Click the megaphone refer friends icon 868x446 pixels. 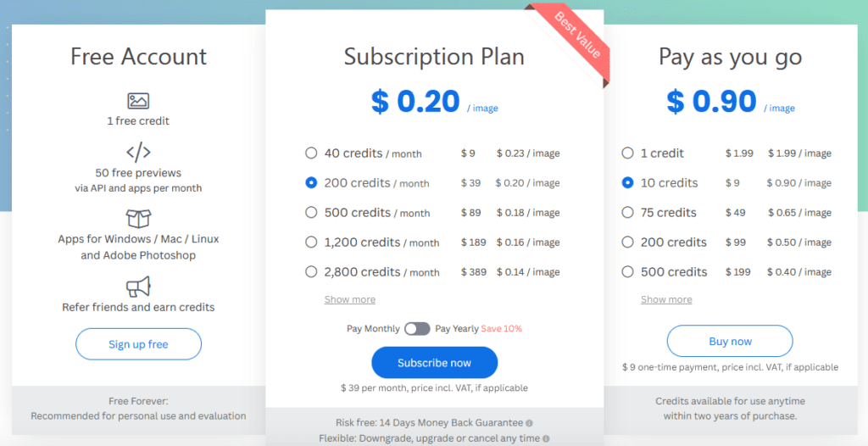(x=138, y=286)
